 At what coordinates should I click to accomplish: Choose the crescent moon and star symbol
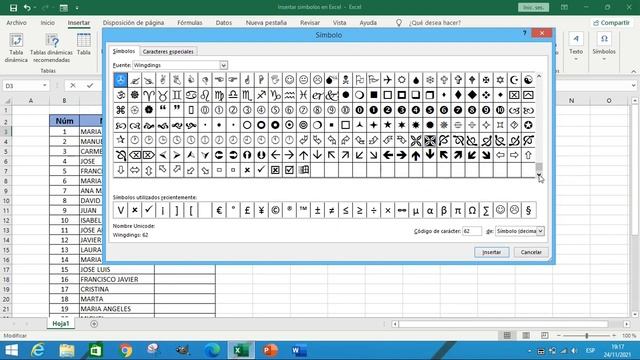[514, 80]
